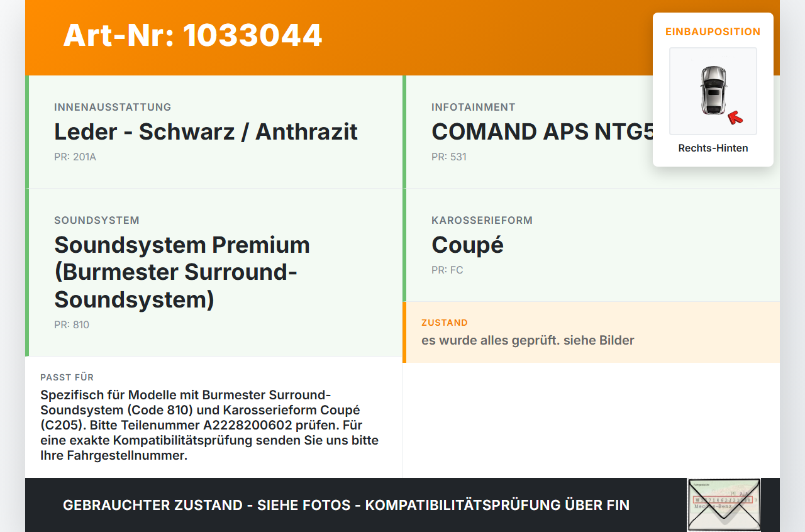Click the Soundsystem Premium Burmester title
The width and height of the screenshot is (805, 532).
pyautogui.click(x=182, y=272)
